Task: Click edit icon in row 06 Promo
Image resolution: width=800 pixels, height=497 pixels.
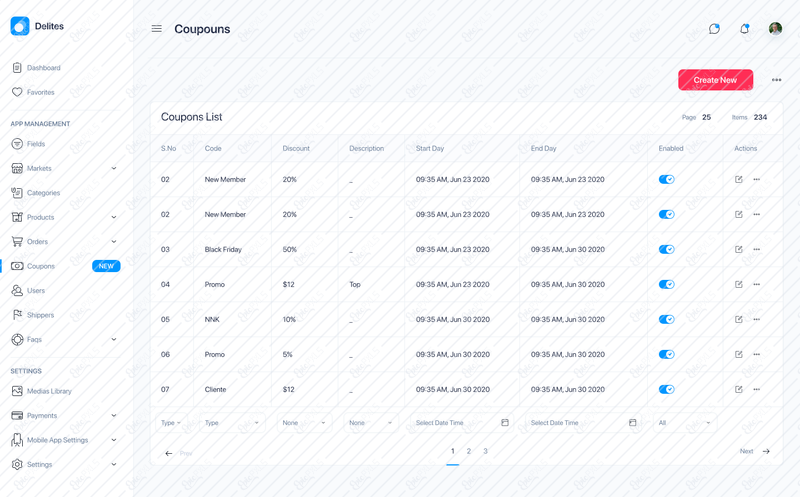Action: [738, 354]
